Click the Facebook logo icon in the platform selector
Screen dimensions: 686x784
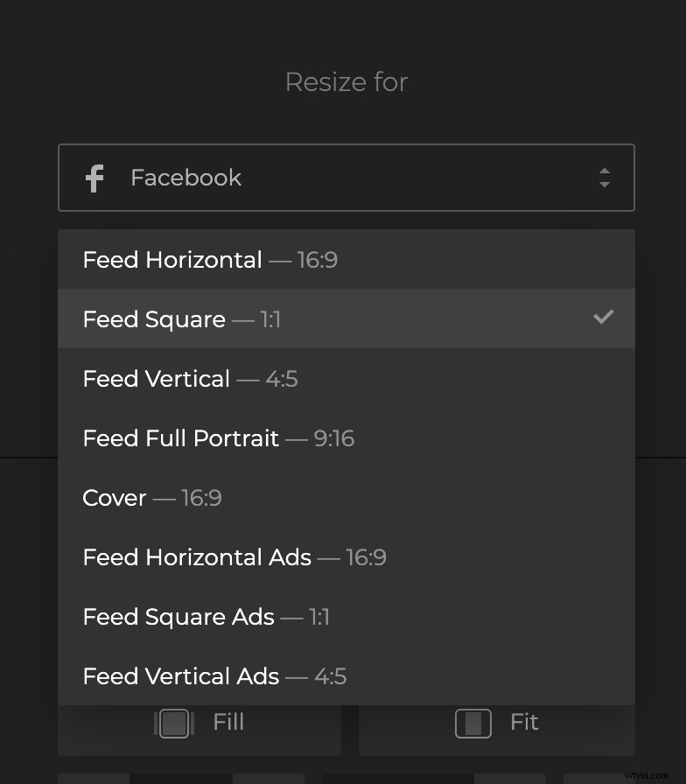[x=94, y=178]
